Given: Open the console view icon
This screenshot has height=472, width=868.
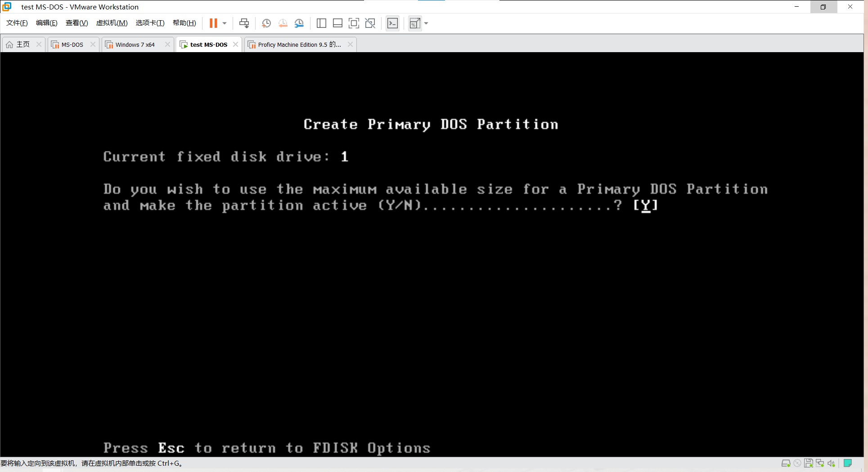Looking at the screenshot, I should (392, 23).
